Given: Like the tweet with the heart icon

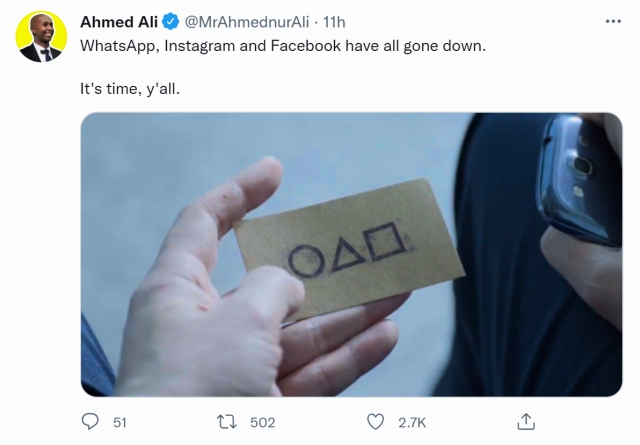Looking at the screenshot, I should point(376,422).
